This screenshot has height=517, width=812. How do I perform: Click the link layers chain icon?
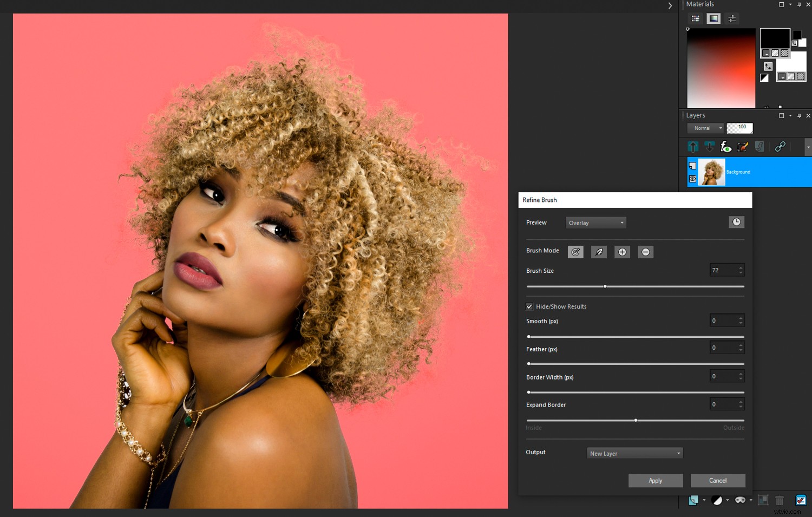pos(781,146)
